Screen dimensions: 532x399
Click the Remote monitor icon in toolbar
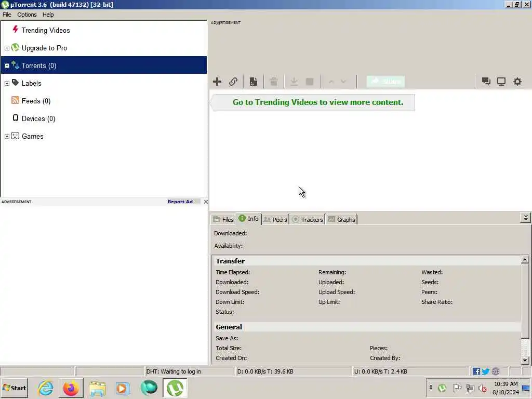(501, 82)
